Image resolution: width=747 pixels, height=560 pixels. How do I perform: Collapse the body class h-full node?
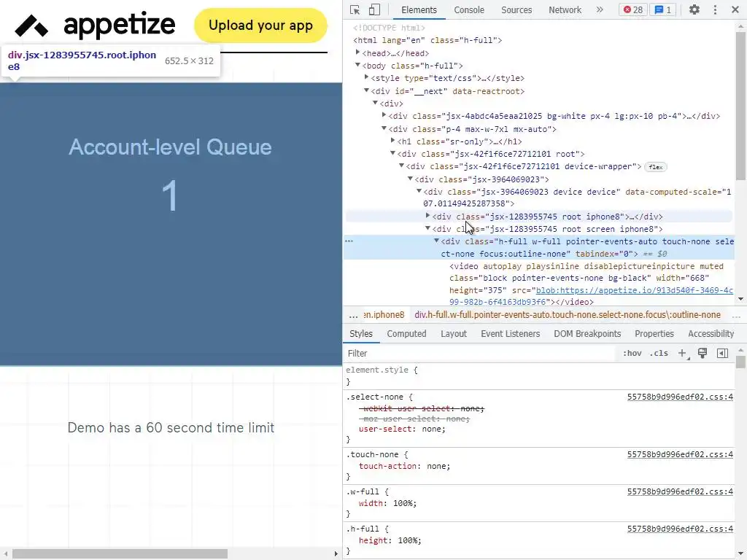click(357, 65)
